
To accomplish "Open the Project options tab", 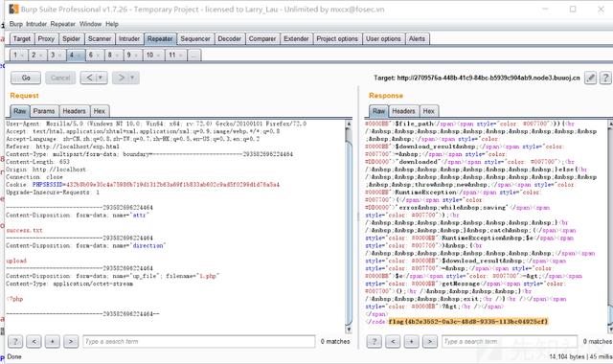I will click(337, 38).
